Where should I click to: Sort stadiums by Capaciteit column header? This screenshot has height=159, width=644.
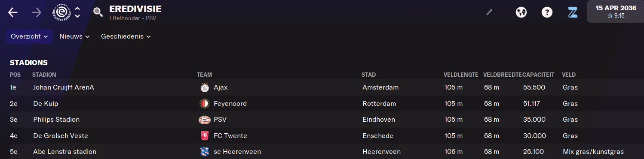coord(539,75)
